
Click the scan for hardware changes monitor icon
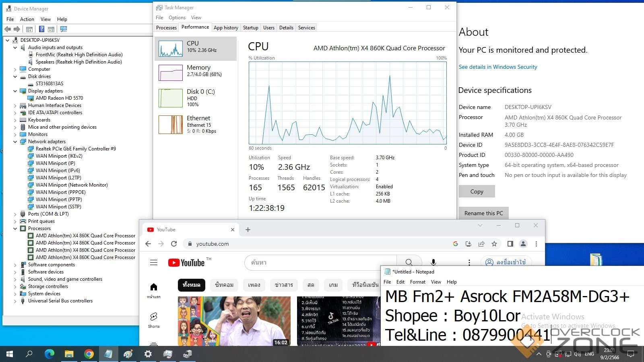click(x=63, y=29)
